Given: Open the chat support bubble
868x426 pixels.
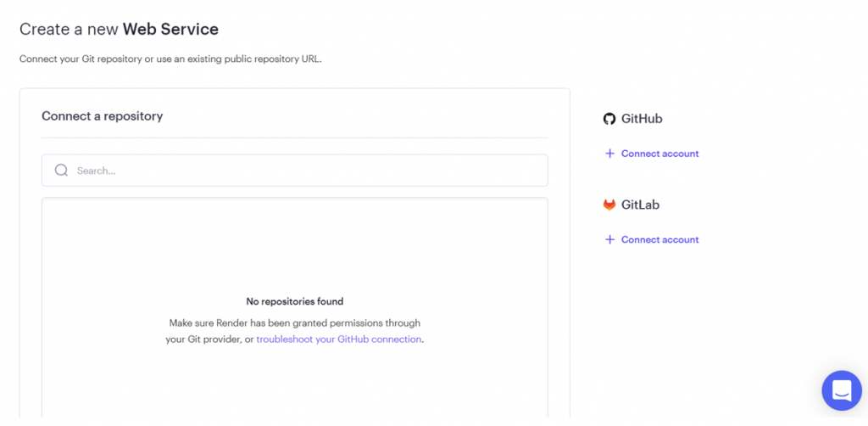Looking at the screenshot, I should coord(841,390).
